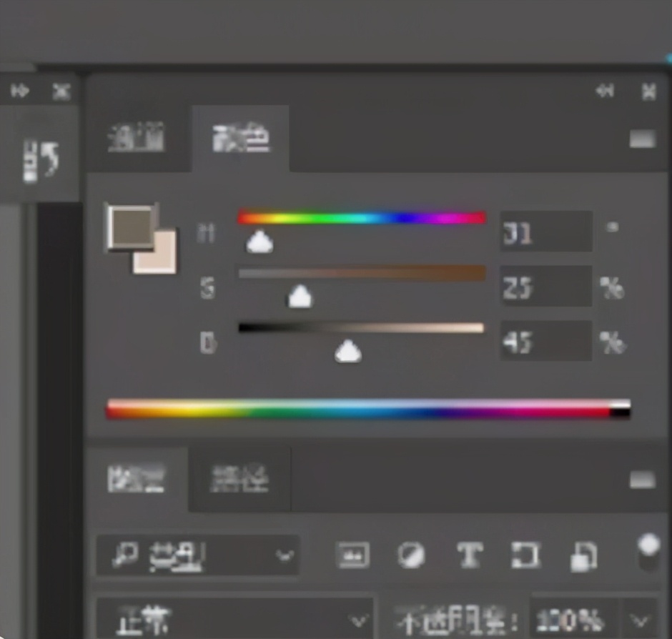The height and width of the screenshot is (639, 672).
Task: Open the 图层 (Layers) tab
Action: click(x=137, y=478)
